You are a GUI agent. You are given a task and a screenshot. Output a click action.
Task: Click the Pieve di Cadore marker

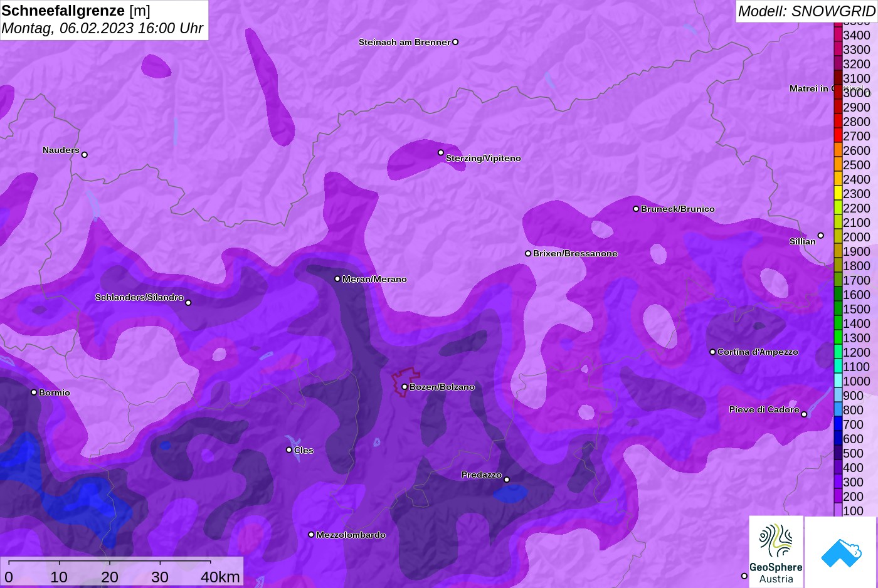coord(804,414)
